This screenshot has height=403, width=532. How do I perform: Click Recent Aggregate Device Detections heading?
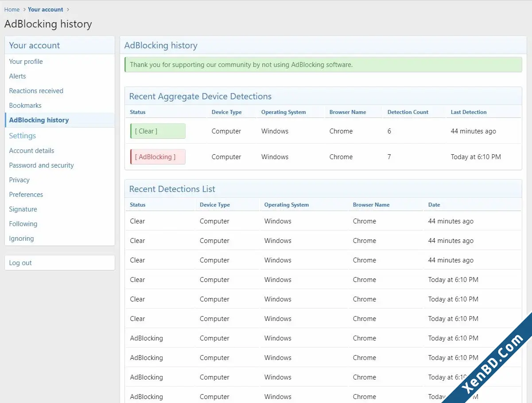point(200,96)
